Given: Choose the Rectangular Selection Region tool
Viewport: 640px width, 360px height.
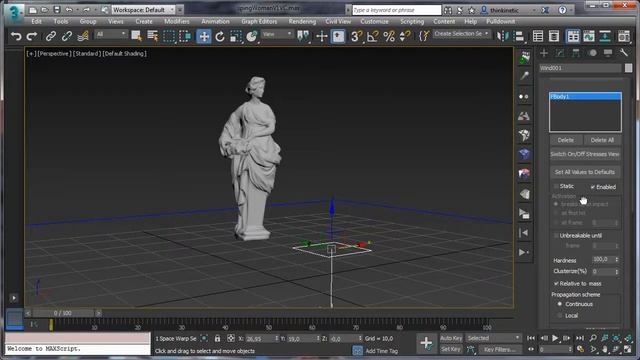Looking at the screenshot, I should 169,36.
